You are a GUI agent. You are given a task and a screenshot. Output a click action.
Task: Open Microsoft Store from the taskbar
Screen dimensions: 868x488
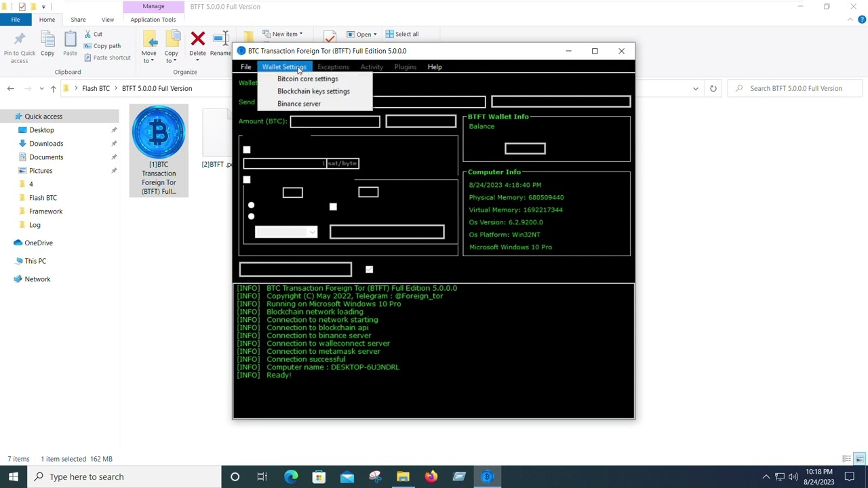tap(319, 476)
